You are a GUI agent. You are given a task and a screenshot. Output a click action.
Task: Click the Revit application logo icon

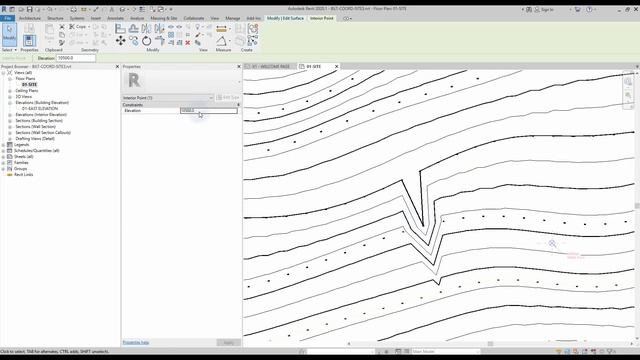4,9
